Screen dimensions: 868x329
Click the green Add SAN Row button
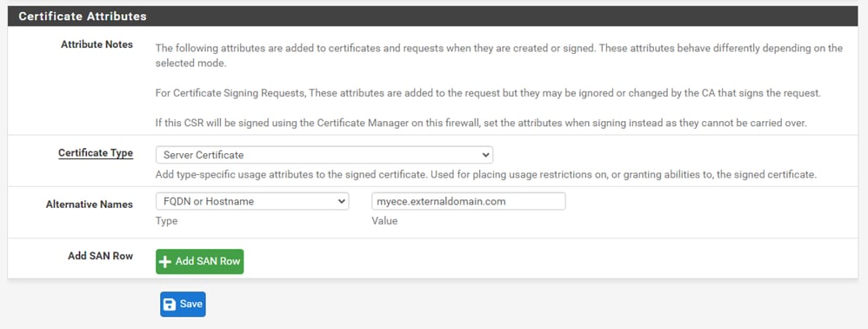pyautogui.click(x=199, y=261)
